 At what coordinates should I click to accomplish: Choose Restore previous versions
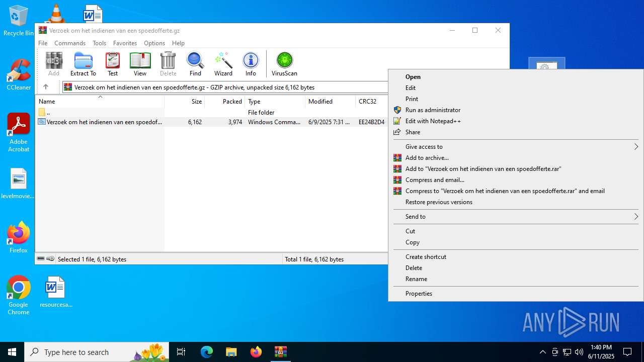[x=516, y=202]
